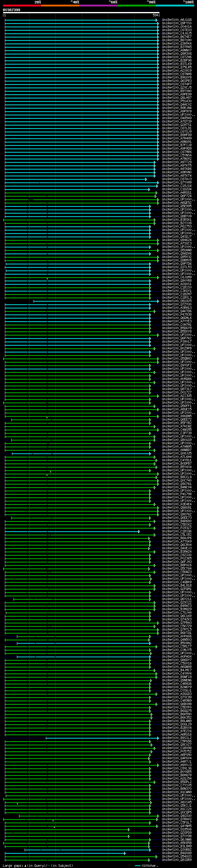Open hit UniRef100_A8J1G8
197x868 pixels.
pyautogui.click(x=177, y=20)
